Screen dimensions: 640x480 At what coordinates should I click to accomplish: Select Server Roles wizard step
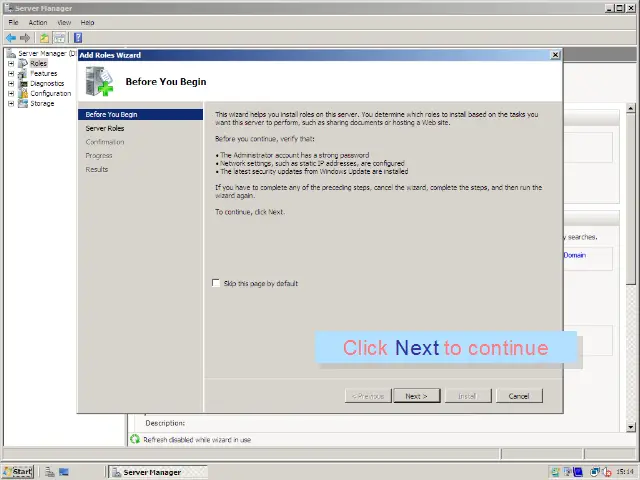pyautogui.click(x=105, y=128)
